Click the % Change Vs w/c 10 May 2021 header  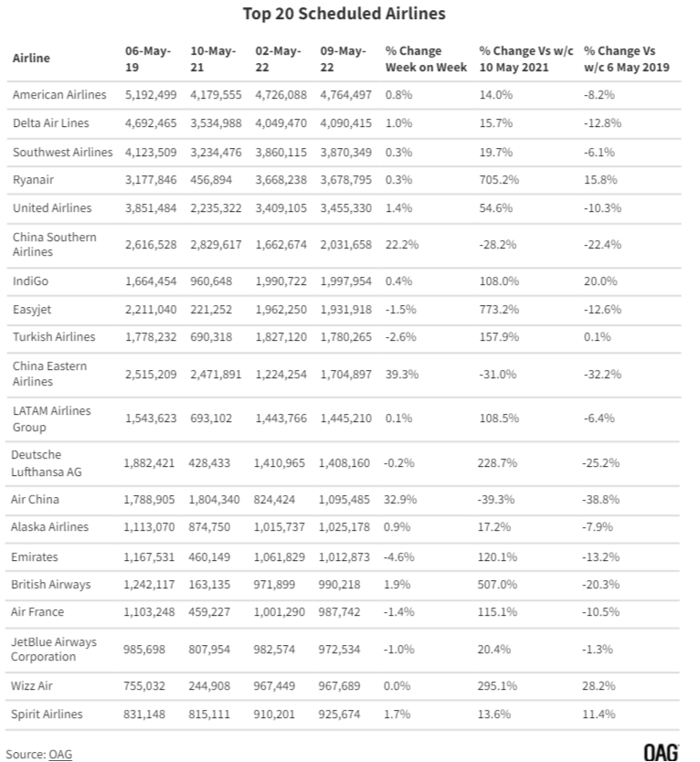point(526,58)
